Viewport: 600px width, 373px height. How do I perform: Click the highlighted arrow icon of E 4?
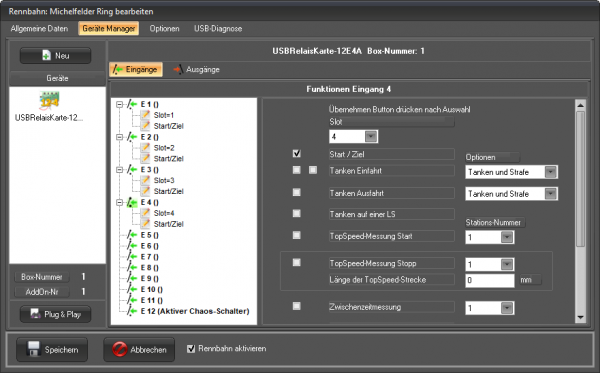(132, 202)
